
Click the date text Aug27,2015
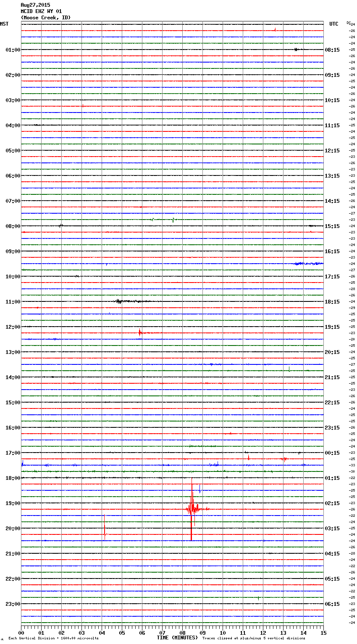tap(35, 5)
